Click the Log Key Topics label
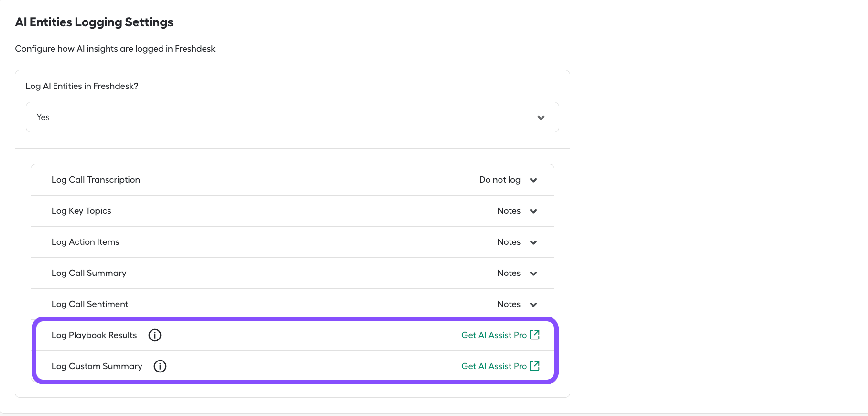This screenshot has width=868, height=416. click(x=81, y=211)
